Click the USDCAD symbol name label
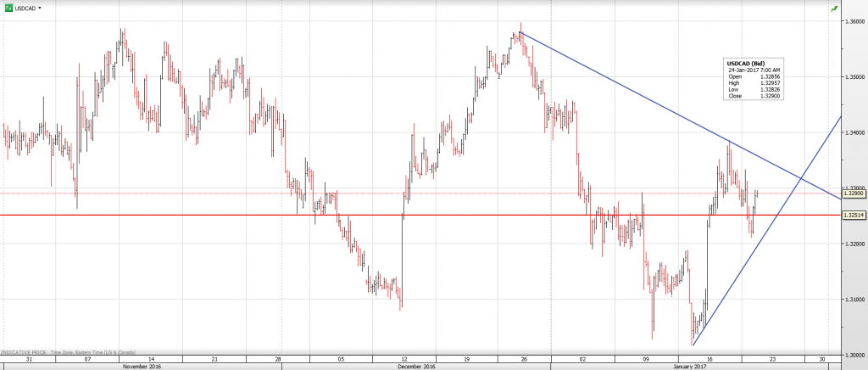The image size is (868, 370). 25,7
